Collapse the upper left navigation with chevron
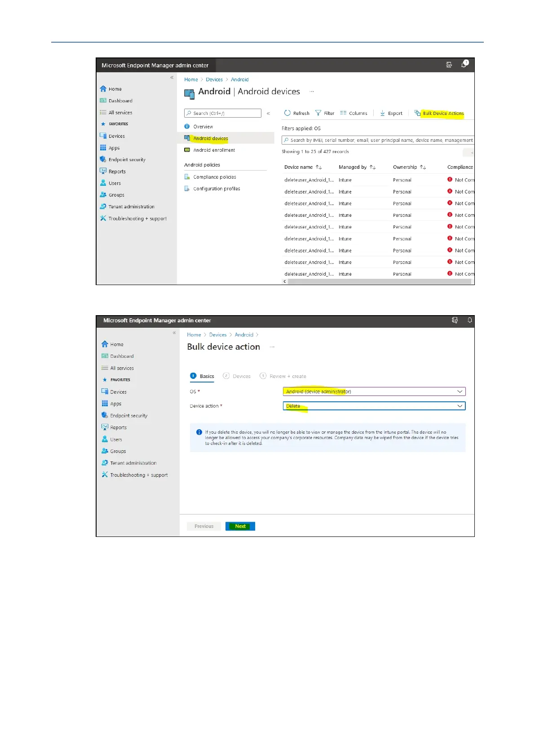Viewport: 535px width, 756px height. tap(172, 78)
